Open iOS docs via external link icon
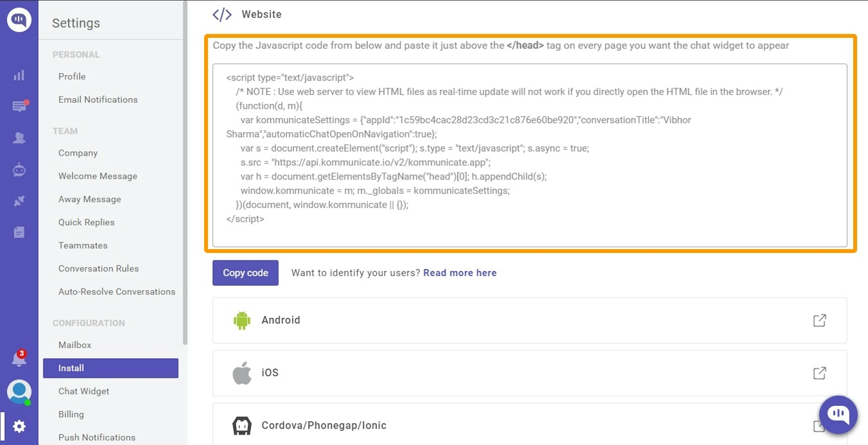 (819, 373)
